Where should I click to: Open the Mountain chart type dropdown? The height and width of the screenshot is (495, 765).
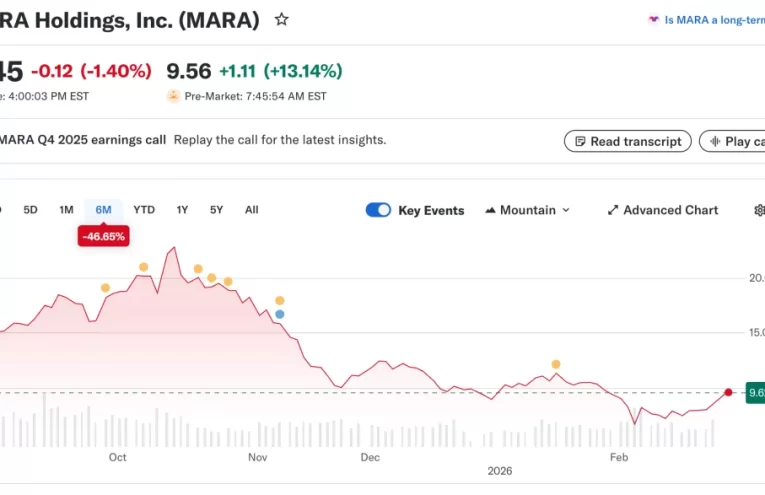(528, 210)
